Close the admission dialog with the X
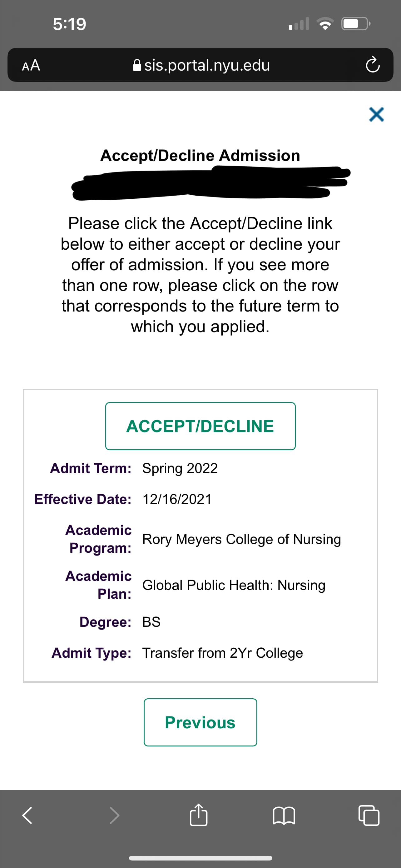401x868 pixels. point(376,114)
